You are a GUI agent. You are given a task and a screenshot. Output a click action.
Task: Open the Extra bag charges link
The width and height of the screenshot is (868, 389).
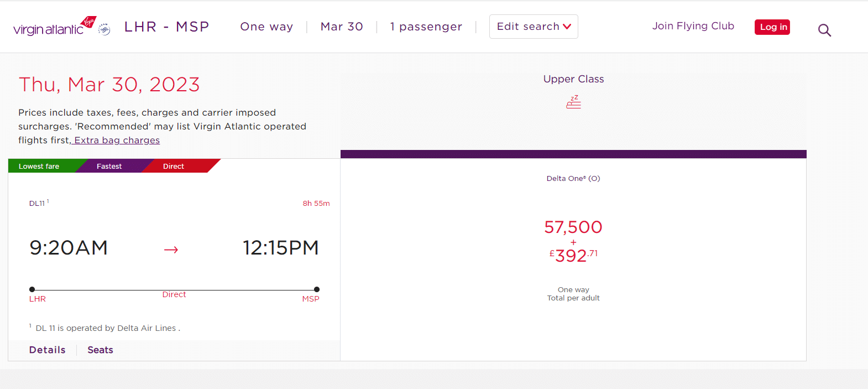(117, 141)
